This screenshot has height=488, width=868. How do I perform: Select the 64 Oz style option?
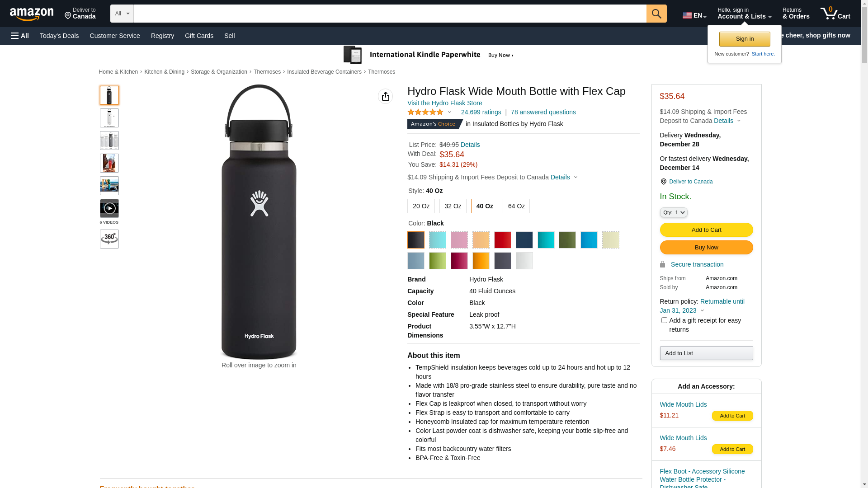point(516,206)
